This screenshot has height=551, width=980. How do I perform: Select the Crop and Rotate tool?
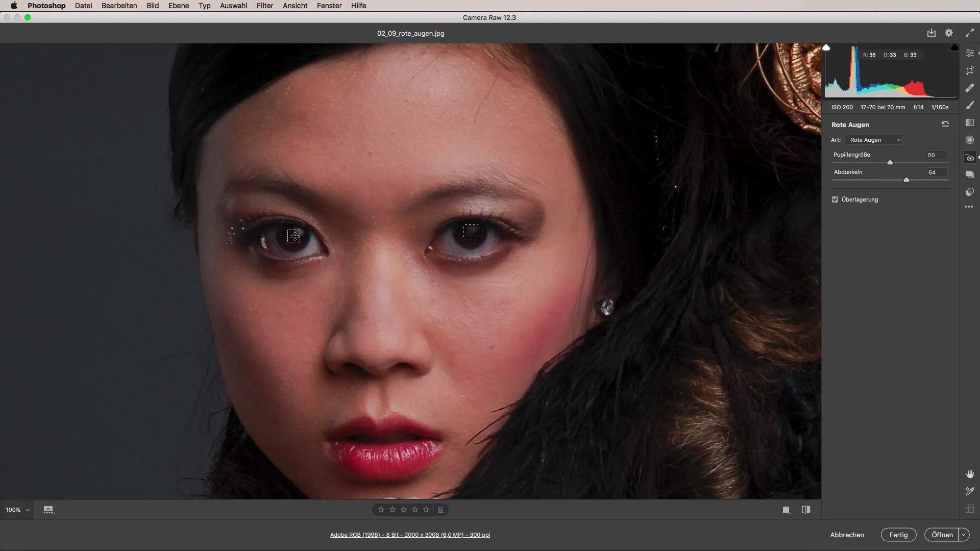pyautogui.click(x=970, y=70)
